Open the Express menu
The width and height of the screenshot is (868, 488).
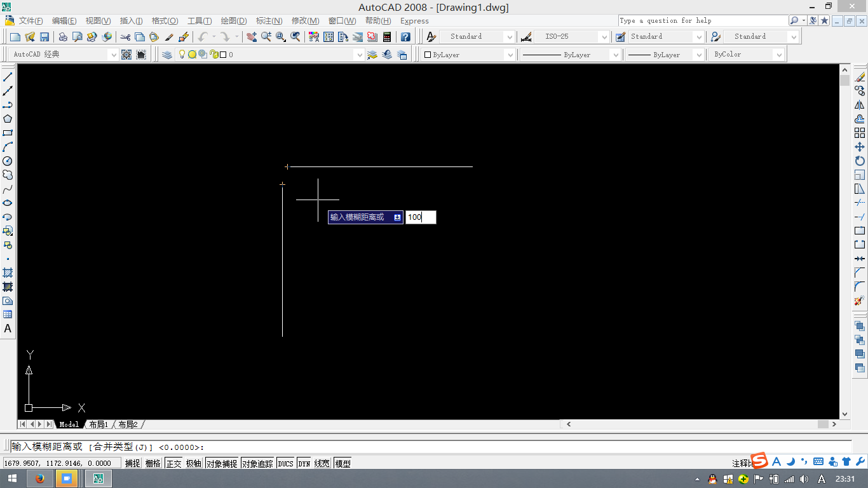point(414,21)
